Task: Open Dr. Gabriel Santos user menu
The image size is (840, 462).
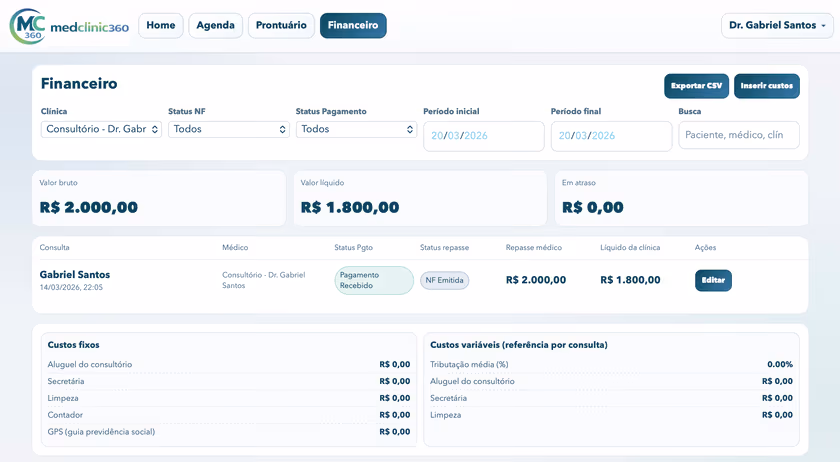Action: (x=777, y=25)
